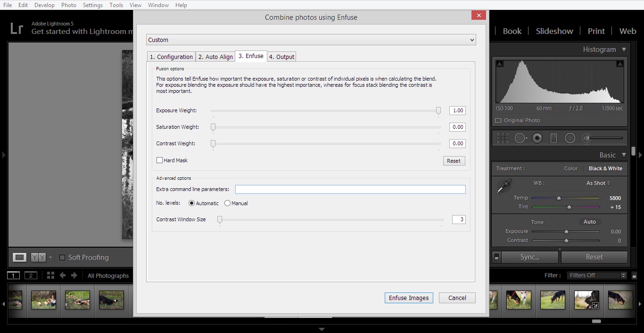The height and width of the screenshot is (333, 644).
Task: Click Auto tone button
Action: coord(590,222)
